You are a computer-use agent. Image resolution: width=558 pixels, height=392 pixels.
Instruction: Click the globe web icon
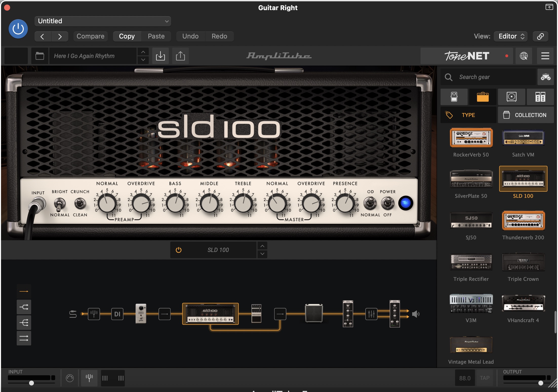click(524, 56)
